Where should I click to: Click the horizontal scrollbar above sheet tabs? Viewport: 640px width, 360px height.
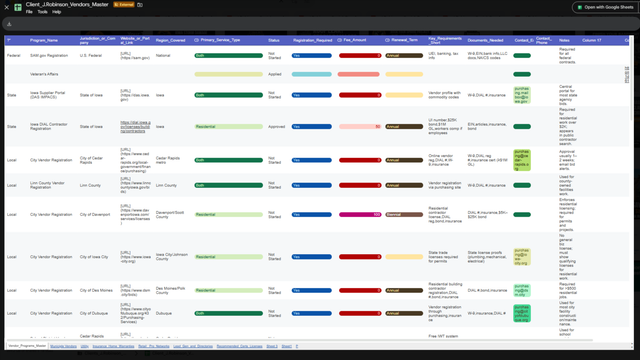click(300, 340)
